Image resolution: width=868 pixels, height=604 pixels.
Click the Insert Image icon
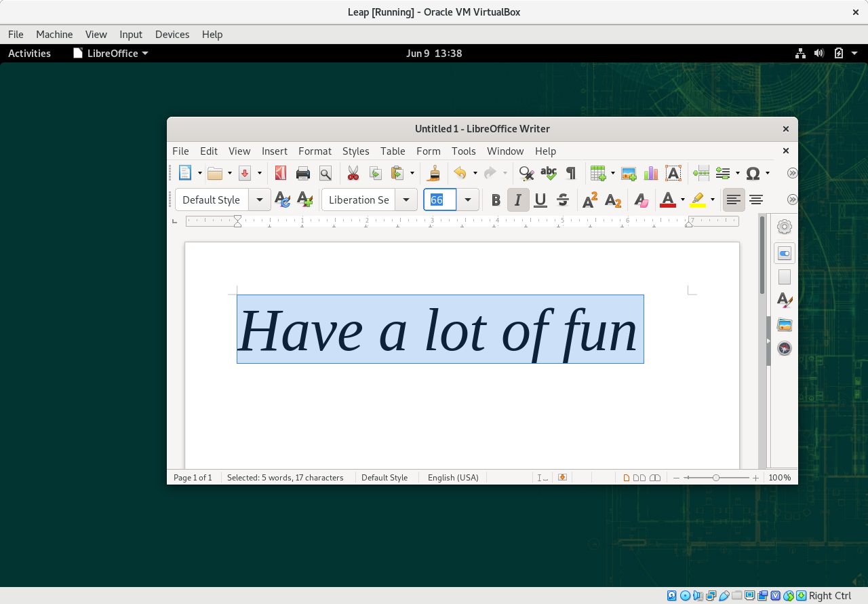pyautogui.click(x=629, y=174)
